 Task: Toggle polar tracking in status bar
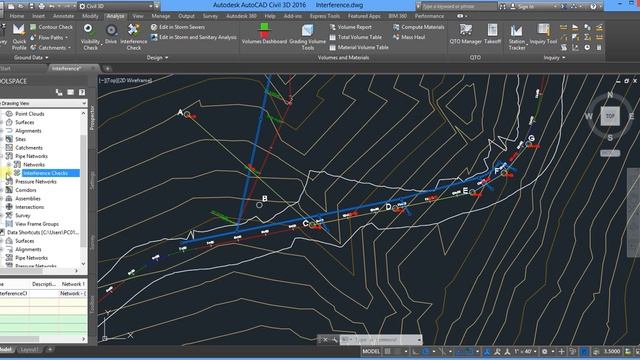point(426,351)
